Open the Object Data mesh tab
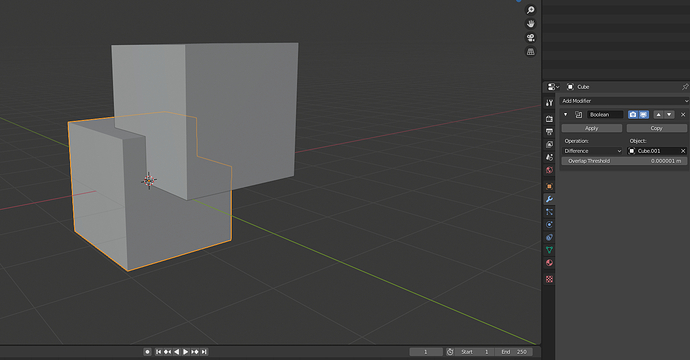 point(549,250)
